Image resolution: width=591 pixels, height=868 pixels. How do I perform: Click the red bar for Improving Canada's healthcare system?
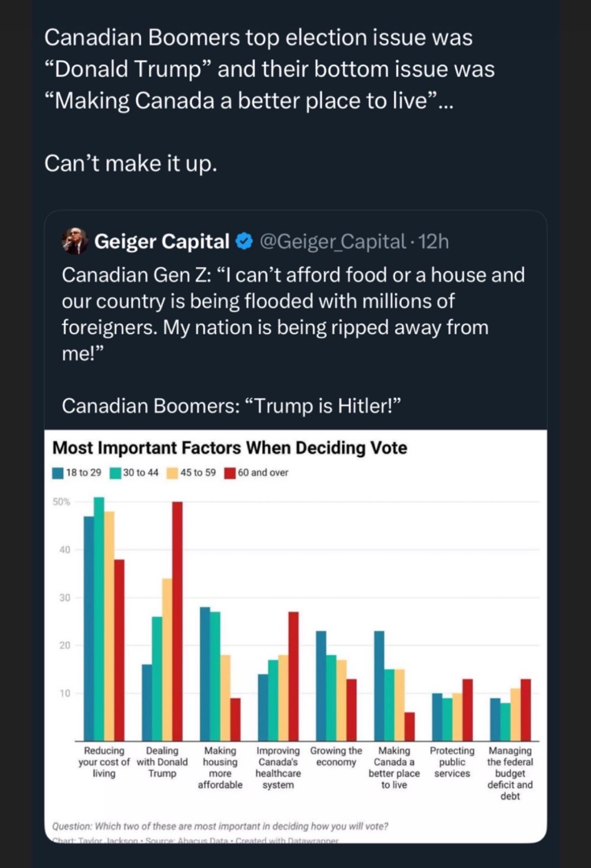click(293, 676)
